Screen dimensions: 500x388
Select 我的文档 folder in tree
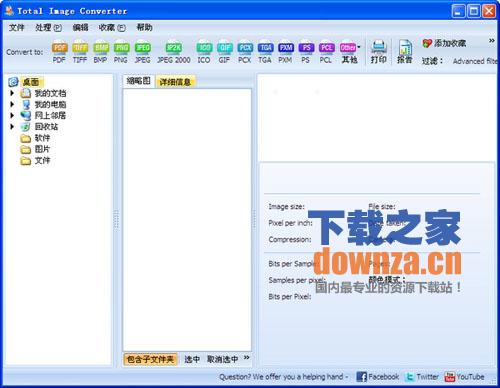[x=50, y=93]
